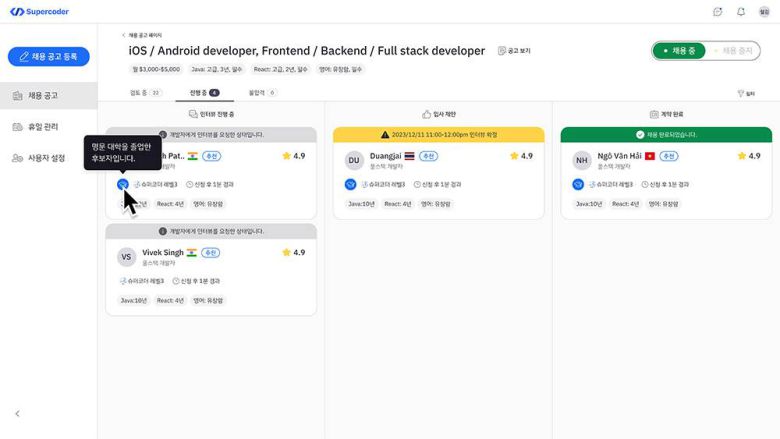The width and height of the screenshot is (780, 439).
Task: Open 휴일 관리 in the sidebar
Action: click(x=42, y=127)
